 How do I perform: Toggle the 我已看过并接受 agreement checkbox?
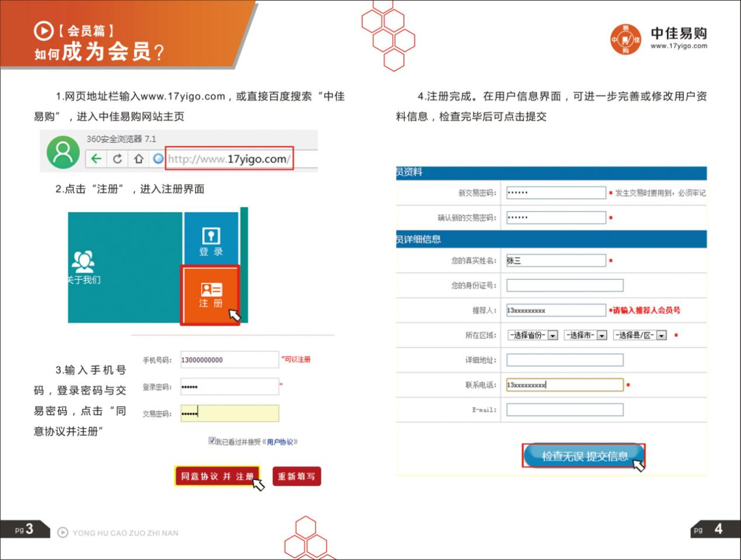click(x=212, y=441)
